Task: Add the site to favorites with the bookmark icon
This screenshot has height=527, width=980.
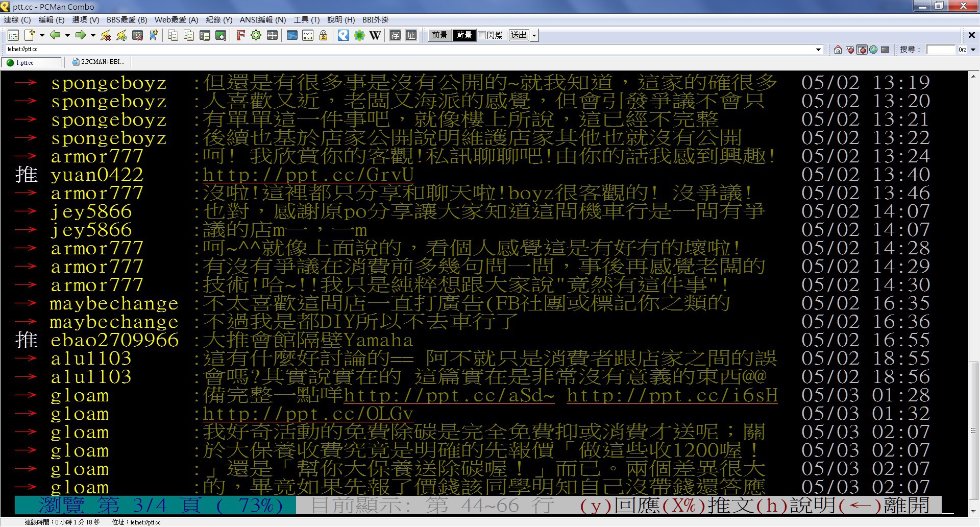Action: tap(154, 35)
